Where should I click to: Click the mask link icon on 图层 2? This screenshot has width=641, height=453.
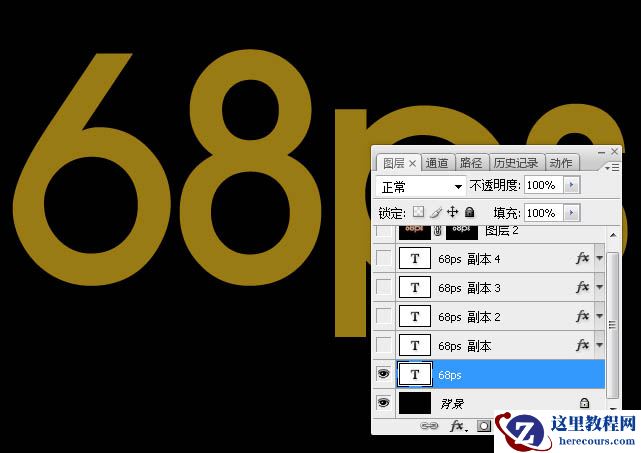pos(438,231)
